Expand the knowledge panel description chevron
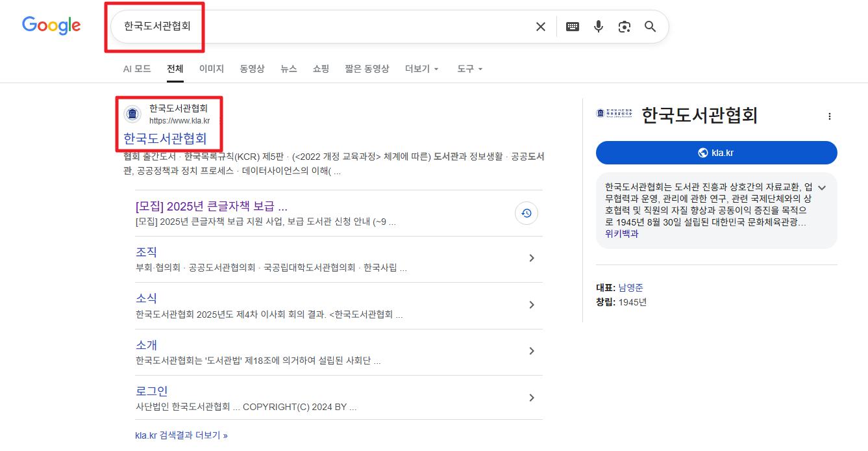This screenshot has width=868, height=451. [x=822, y=187]
